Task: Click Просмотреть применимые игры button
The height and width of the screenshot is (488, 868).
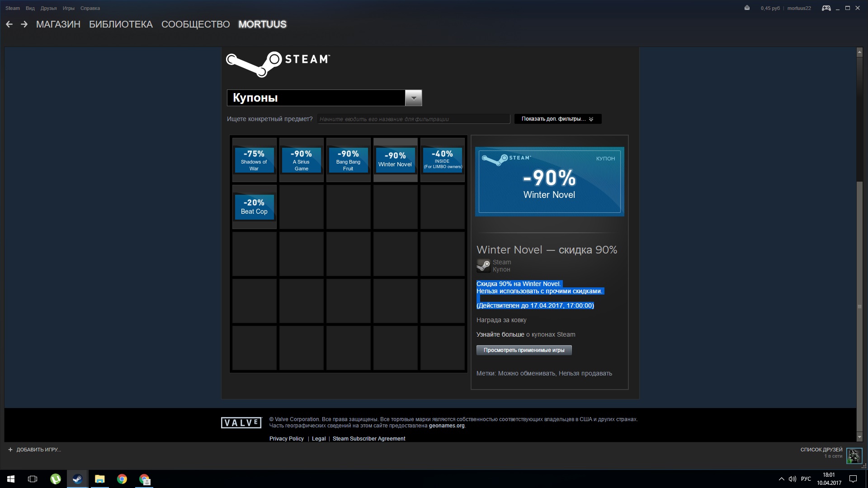Action: [x=524, y=350]
